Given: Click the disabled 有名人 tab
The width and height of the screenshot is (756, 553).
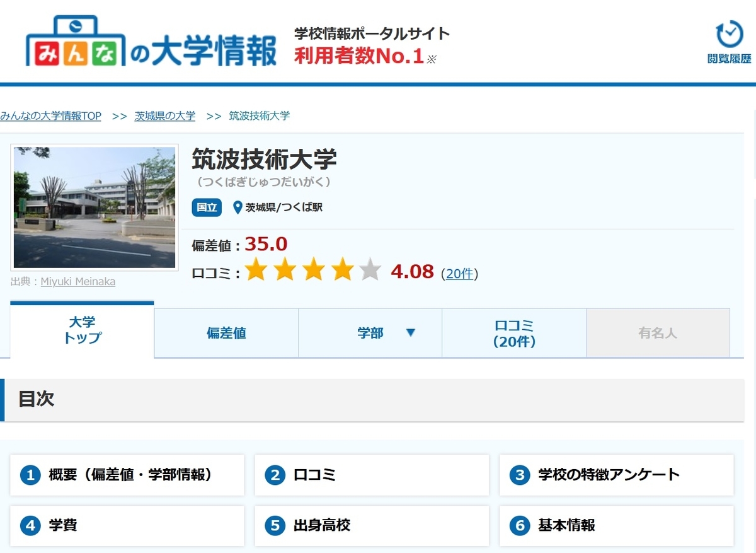Looking at the screenshot, I should (658, 333).
